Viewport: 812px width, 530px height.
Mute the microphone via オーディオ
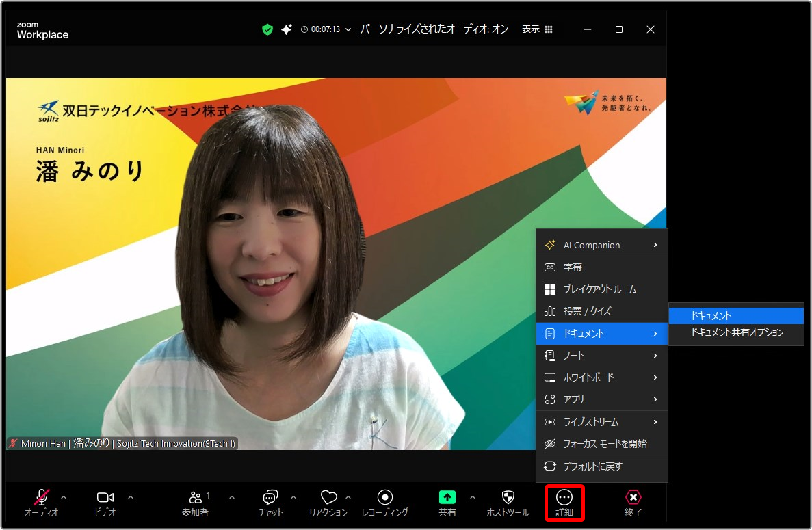[x=42, y=503]
